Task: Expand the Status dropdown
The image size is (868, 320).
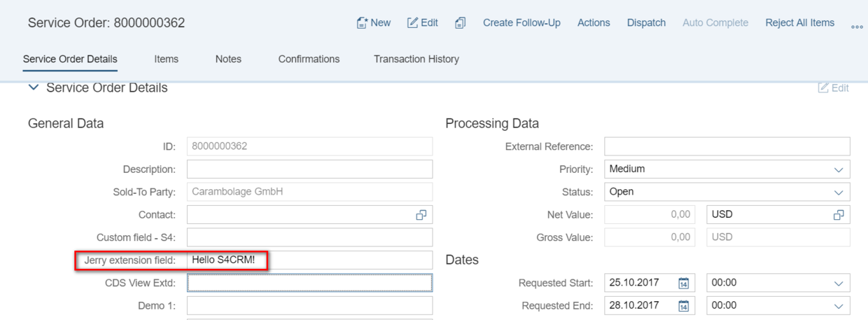Action: [839, 192]
